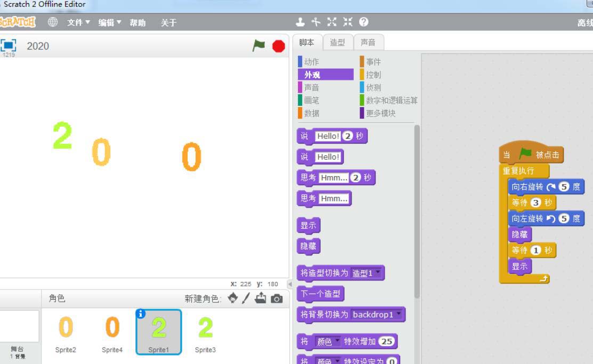The width and height of the screenshot is (593, 364).
Task: Select the Sprite4 thumbnail
Action: 112,332
